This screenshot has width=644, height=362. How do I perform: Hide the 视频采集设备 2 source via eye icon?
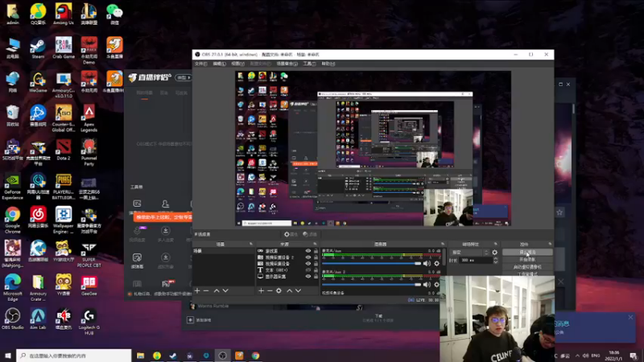[308, 257]
